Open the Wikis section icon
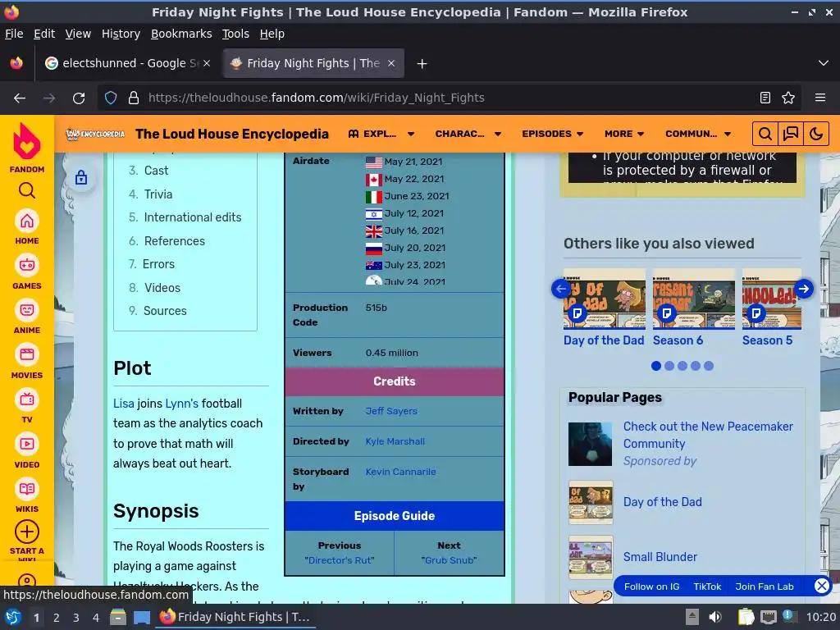The width and height of the screenshot is (840, 630). 27,489
